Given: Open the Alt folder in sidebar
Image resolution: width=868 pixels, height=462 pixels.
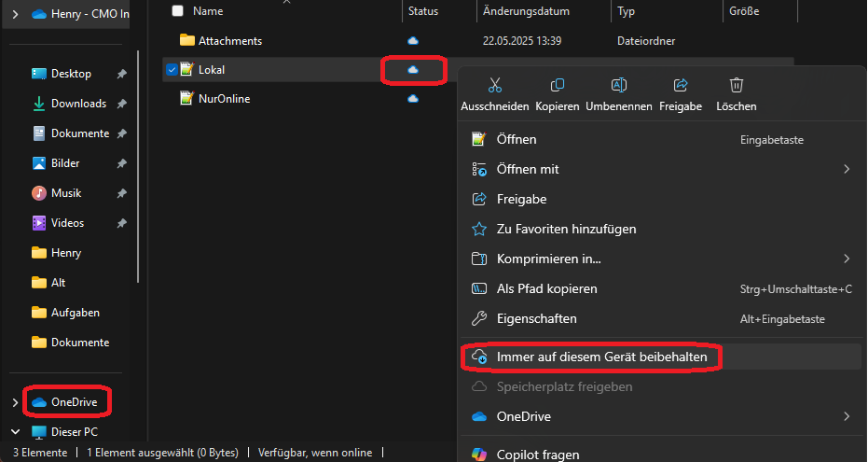Looking at the screenshot, I should click(x=58, y=283).
